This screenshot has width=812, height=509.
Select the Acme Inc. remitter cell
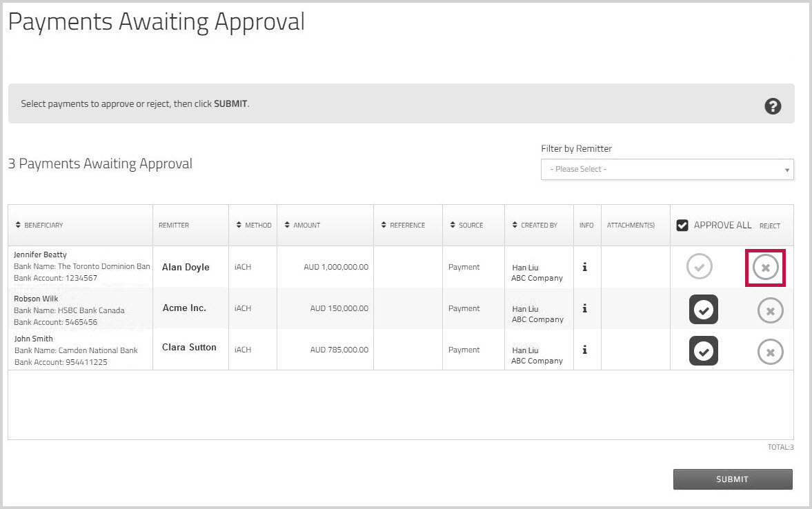pyautogui.click(x=184, y=308)
